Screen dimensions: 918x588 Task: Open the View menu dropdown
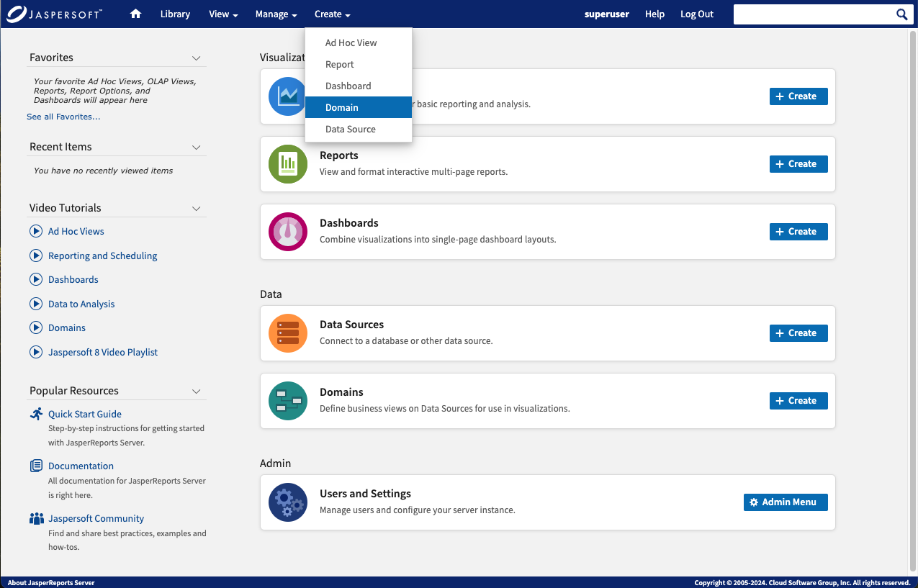(223, 14)
